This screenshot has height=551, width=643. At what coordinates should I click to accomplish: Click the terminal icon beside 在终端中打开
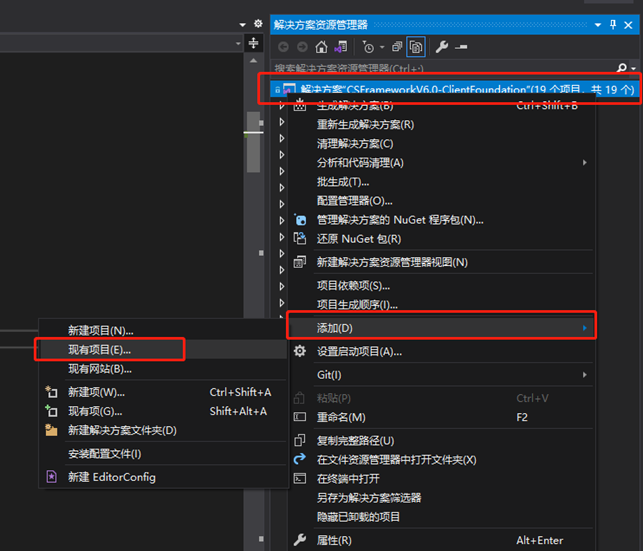click(x=300, y=478)
